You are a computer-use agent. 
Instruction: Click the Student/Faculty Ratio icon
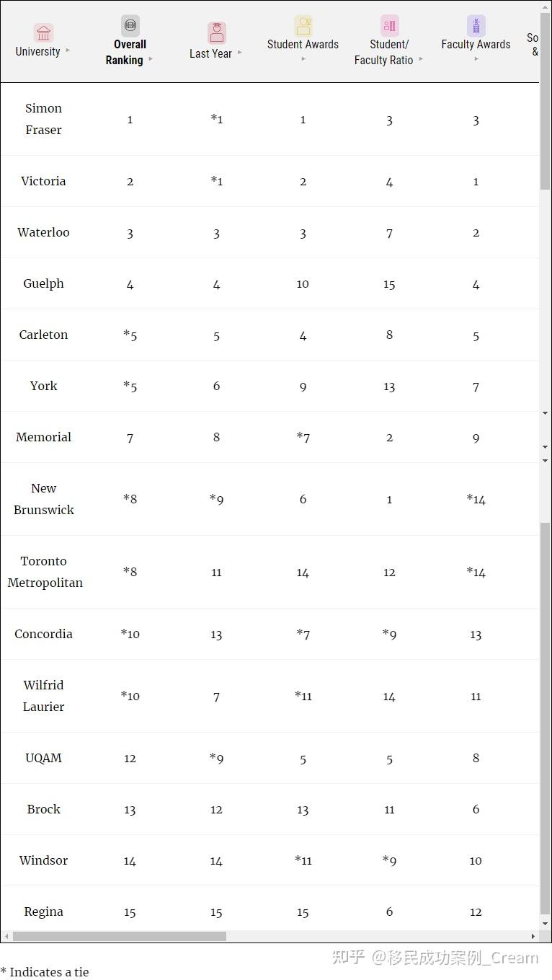(x=389, y=25)
